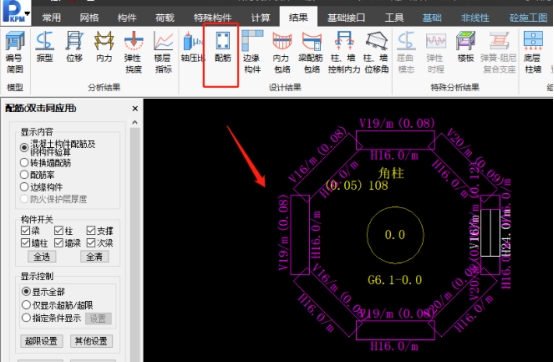
Task: Click the 全清 button
Action: click(94, 257)
